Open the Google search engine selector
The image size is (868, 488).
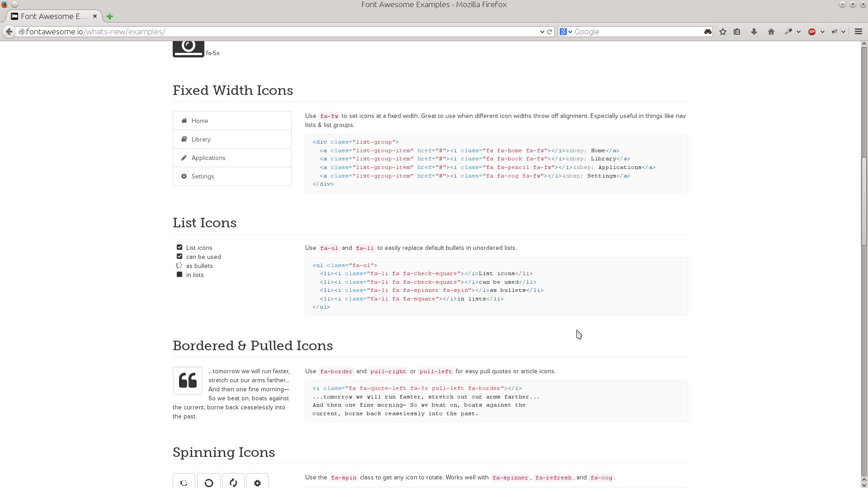click(x=566, y=32)
